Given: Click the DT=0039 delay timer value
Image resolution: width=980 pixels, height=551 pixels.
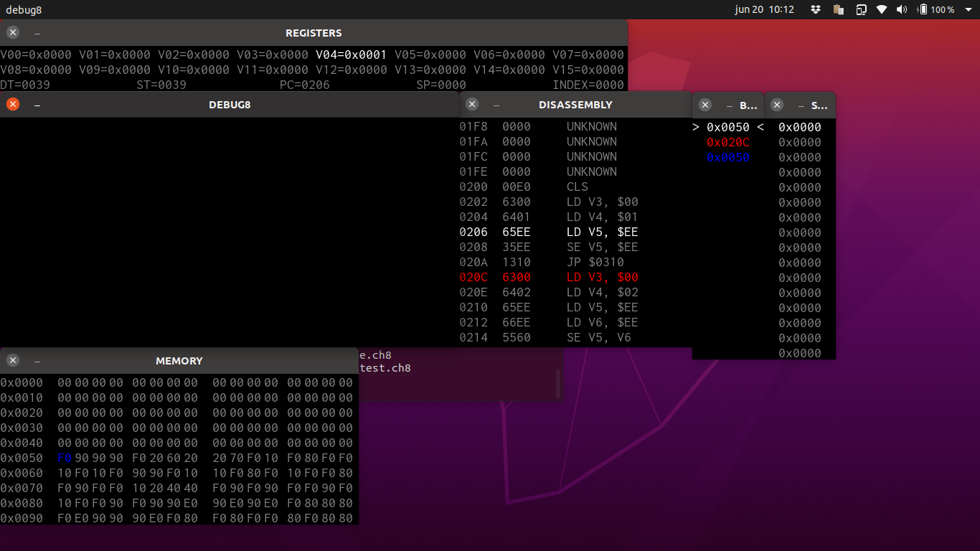Looking at the screenshot, I should pyautogui.click(x=25, y=85).
